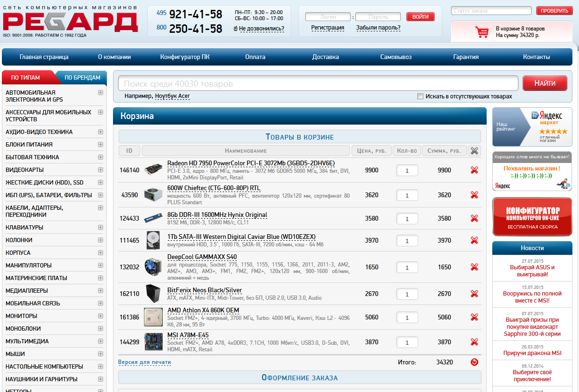
Task: Expand the Видеокарты category
Action: (100, 170)
